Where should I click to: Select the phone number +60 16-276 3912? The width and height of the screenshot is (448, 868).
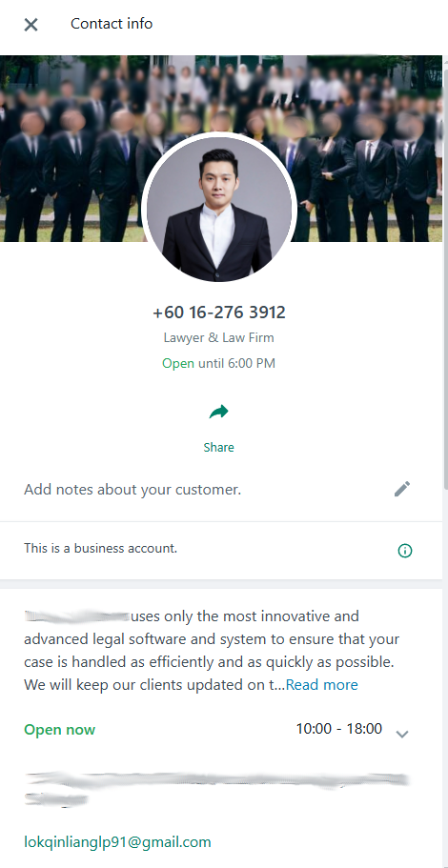219,313
